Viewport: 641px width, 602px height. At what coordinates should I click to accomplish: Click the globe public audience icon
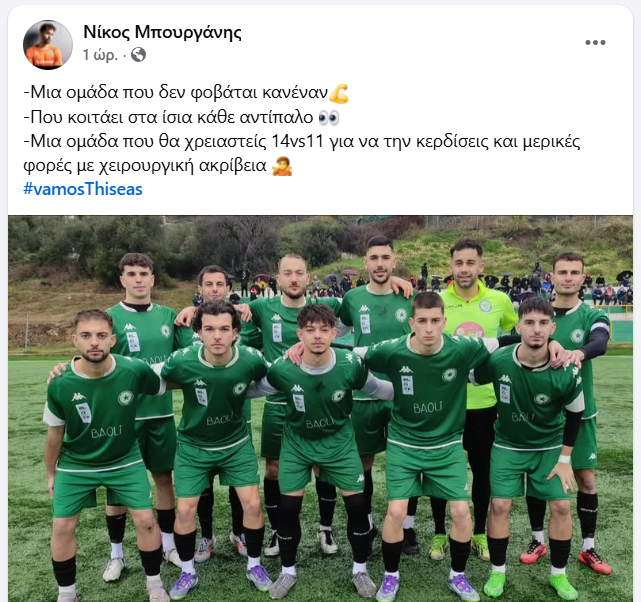(x=139, y=54)
